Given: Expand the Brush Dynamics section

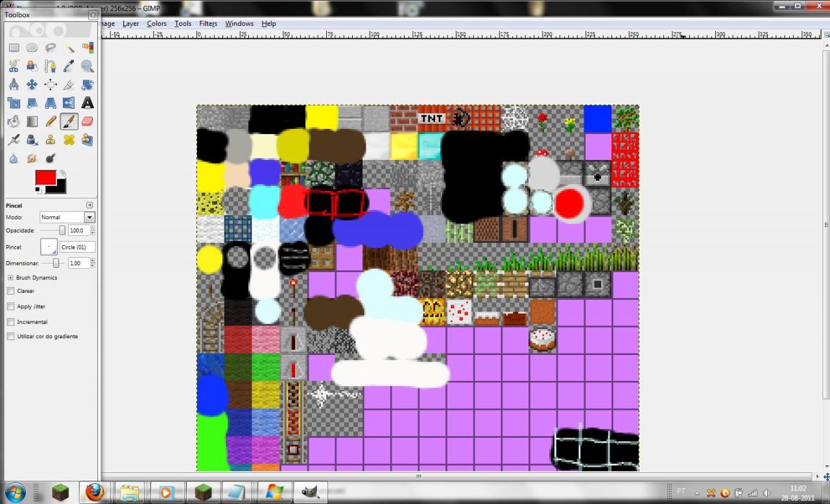Looking at the screenshot, I should (x=10, y=277).
